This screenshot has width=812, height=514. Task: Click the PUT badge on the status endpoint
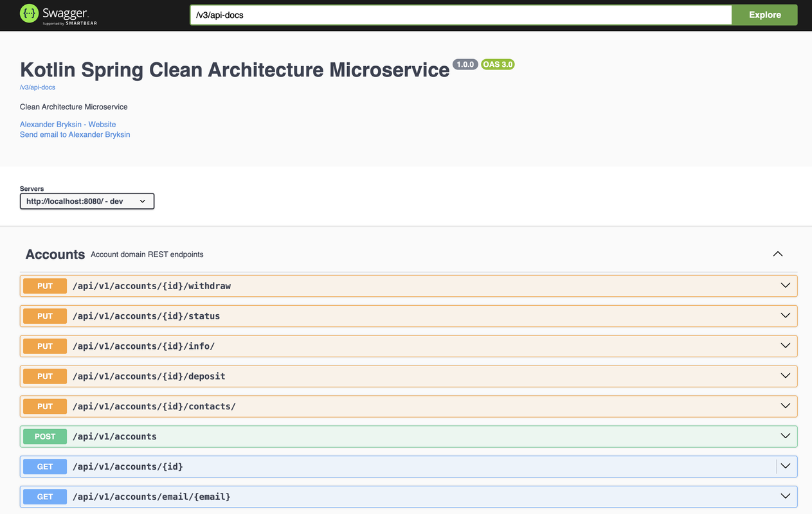(x=45, y=316)
